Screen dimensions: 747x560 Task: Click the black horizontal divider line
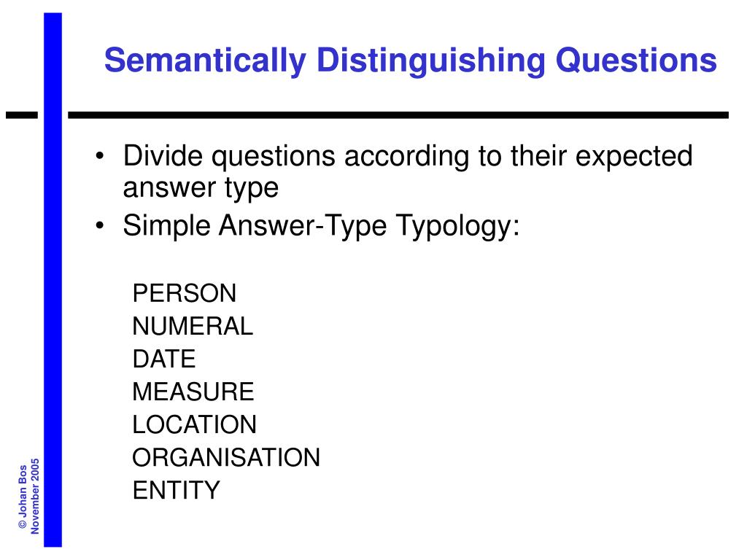click(x=398, y=115)
